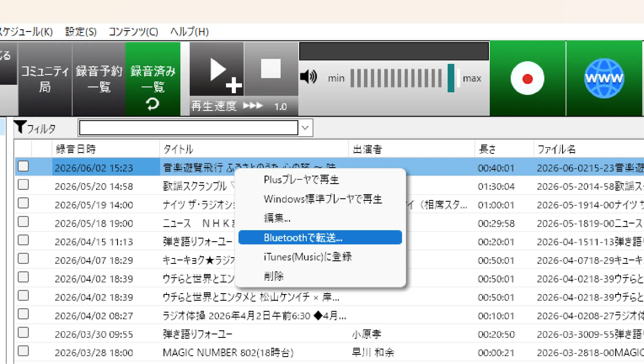Check the 2026/05/19 14:00 recording checkbox
Viewport: 644px width, 364px height.
click(23, 203)
